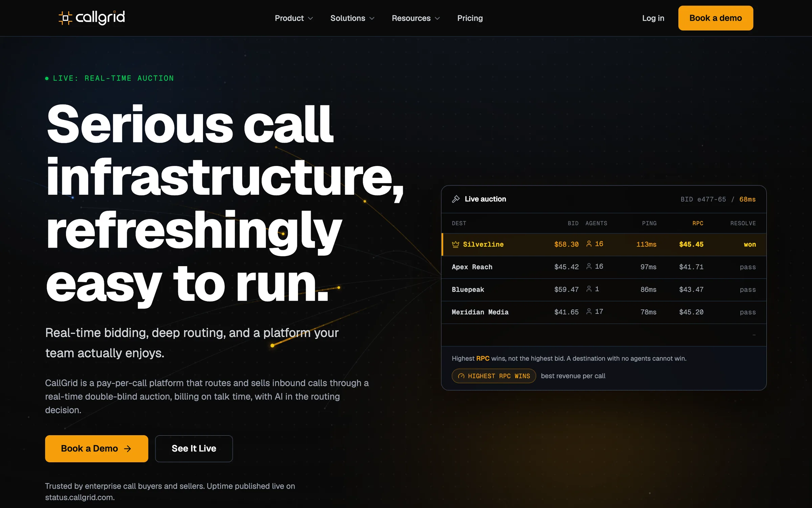
Task: Click the gavel icon beside Live auction
Action: click(x=456, y=199)
